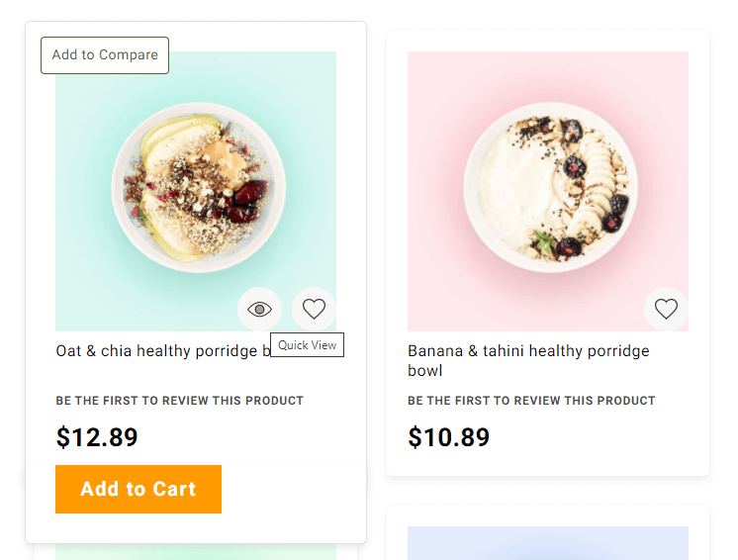
Task: Click the Quick View tooltip label
Action: (x=307, y=345)
